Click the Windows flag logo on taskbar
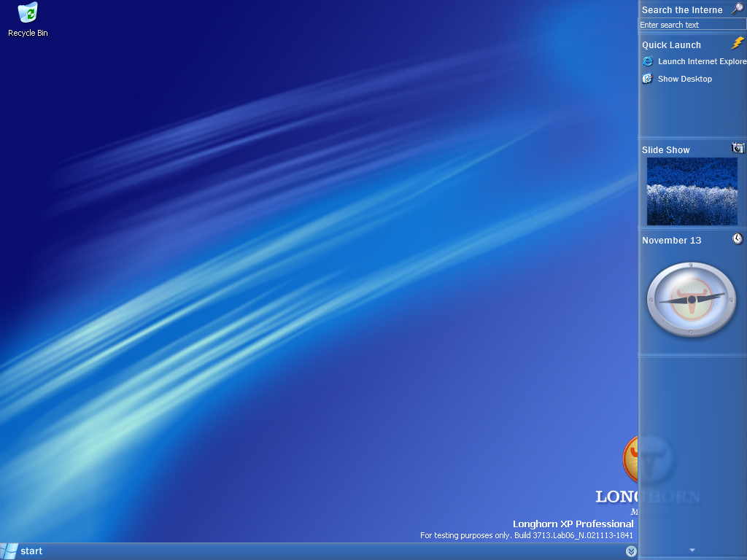 8,551
